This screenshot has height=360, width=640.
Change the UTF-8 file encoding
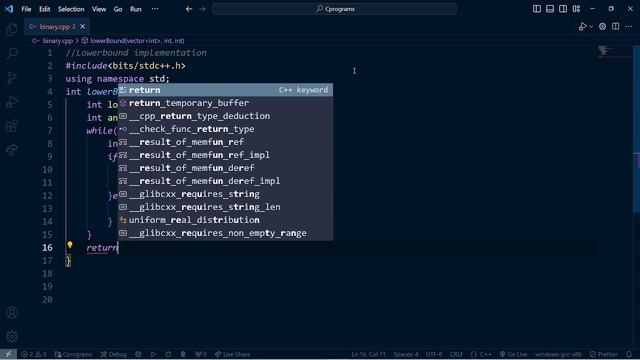point(434,354)
